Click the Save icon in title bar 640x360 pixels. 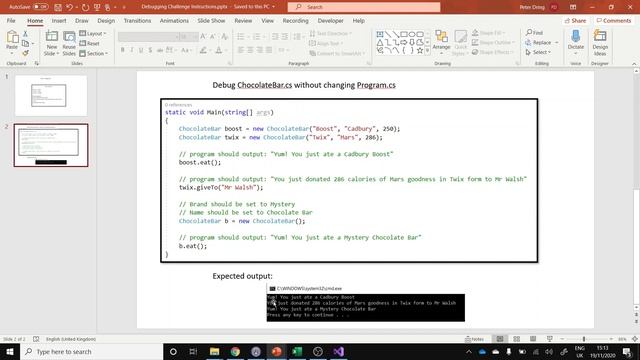tap(58, 7)
